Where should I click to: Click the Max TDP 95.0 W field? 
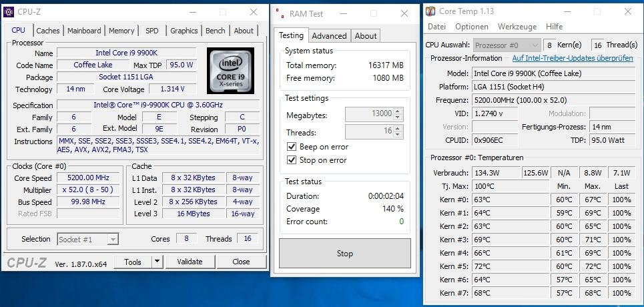click(x=181, y=65)
